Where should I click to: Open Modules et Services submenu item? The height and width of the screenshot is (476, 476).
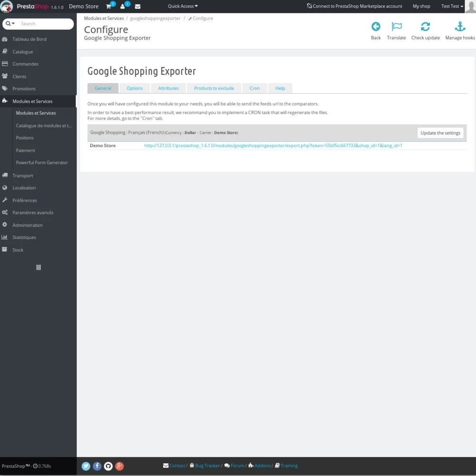point(36,113)
